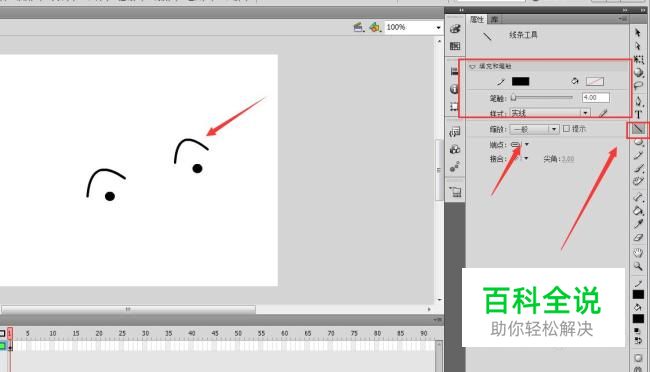Click the horizontal scroll right arrow
This screenshot has width=650, height=372.
(x=429, y=309)
